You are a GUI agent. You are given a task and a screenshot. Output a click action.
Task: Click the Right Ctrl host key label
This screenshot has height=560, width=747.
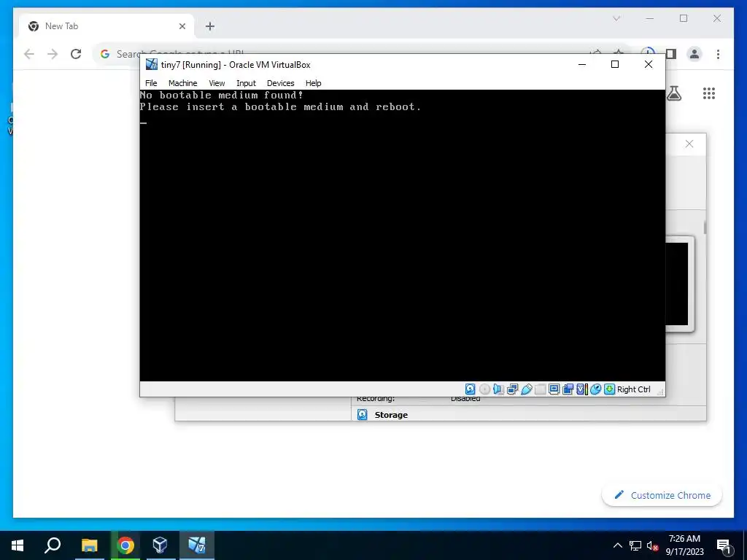pos(634,389)
